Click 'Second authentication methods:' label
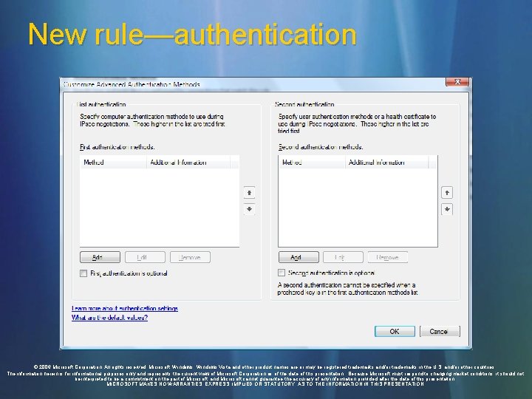This screenshot has width=532, height=399. 321,147
